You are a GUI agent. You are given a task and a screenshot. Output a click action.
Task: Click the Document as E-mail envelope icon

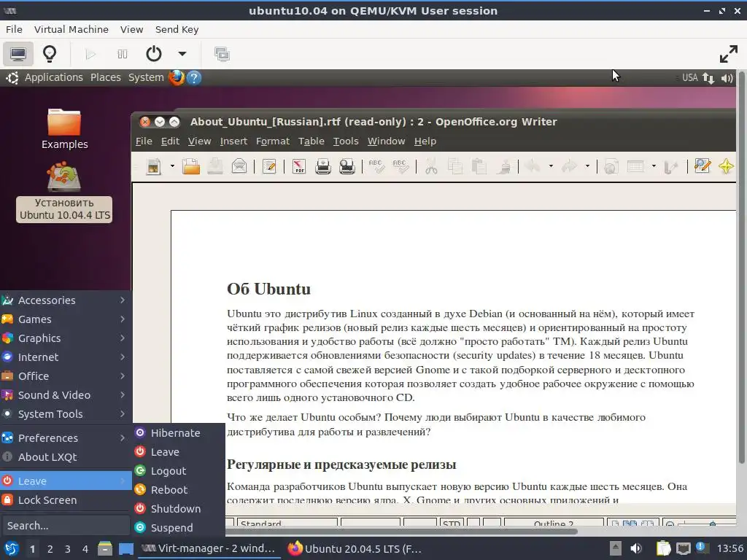click(x=239, y=167)
